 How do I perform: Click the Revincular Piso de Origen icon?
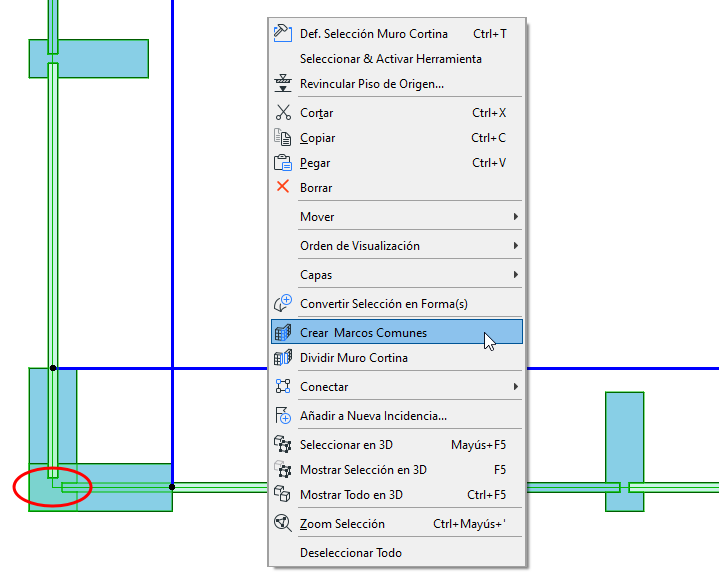[x=282, y=83]
